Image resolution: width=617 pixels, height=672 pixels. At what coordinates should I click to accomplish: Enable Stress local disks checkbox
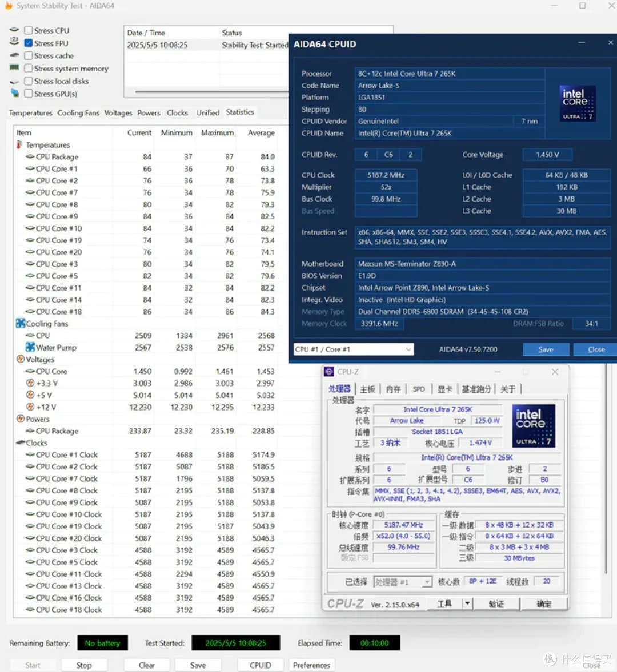tap(29, 81)
